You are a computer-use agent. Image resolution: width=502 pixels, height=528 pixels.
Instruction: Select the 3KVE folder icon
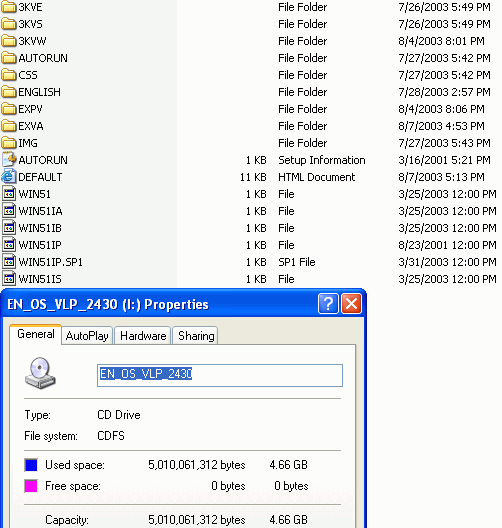[x=8, y=7]
